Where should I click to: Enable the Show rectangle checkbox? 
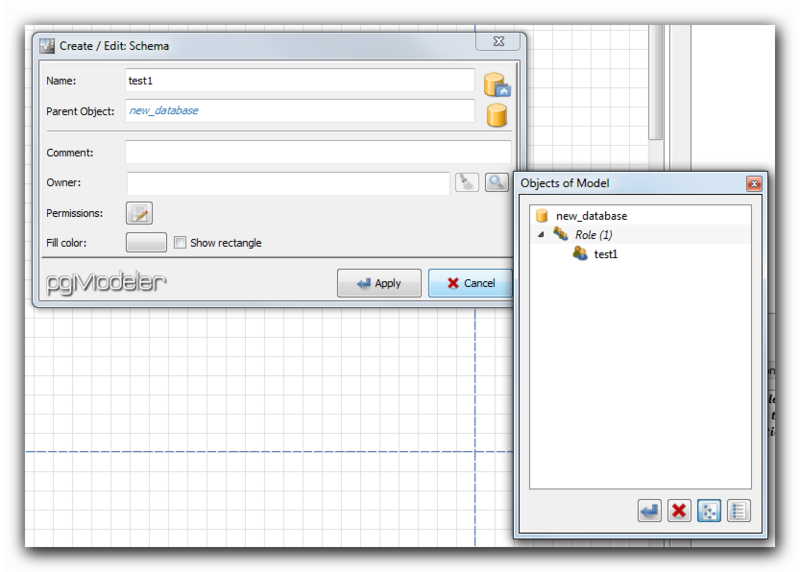click(x=180, y=242)
